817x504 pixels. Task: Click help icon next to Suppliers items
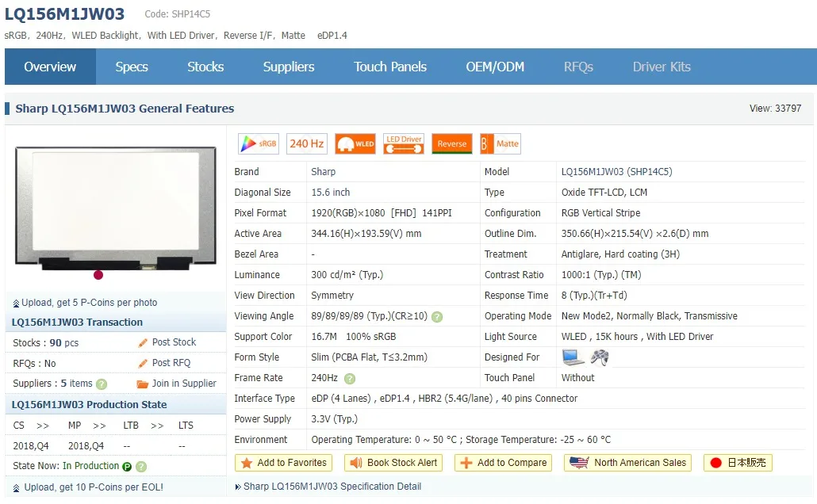[x=102, y=384]
